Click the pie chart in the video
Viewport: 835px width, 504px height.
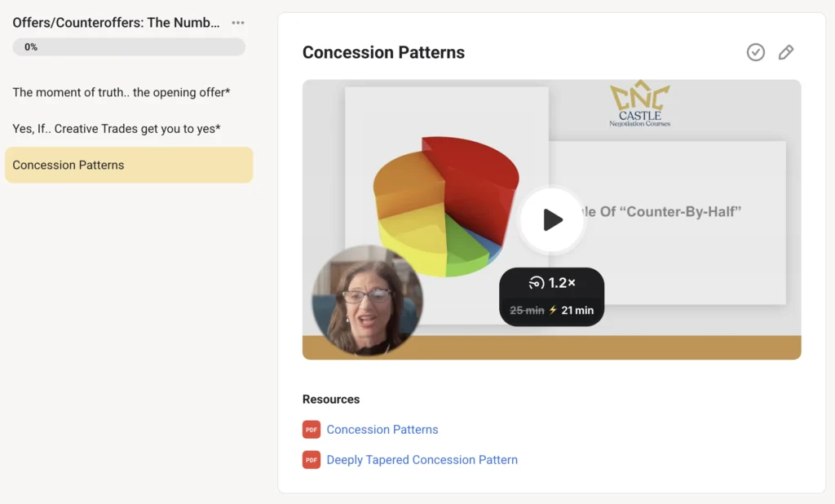(444, 204)
